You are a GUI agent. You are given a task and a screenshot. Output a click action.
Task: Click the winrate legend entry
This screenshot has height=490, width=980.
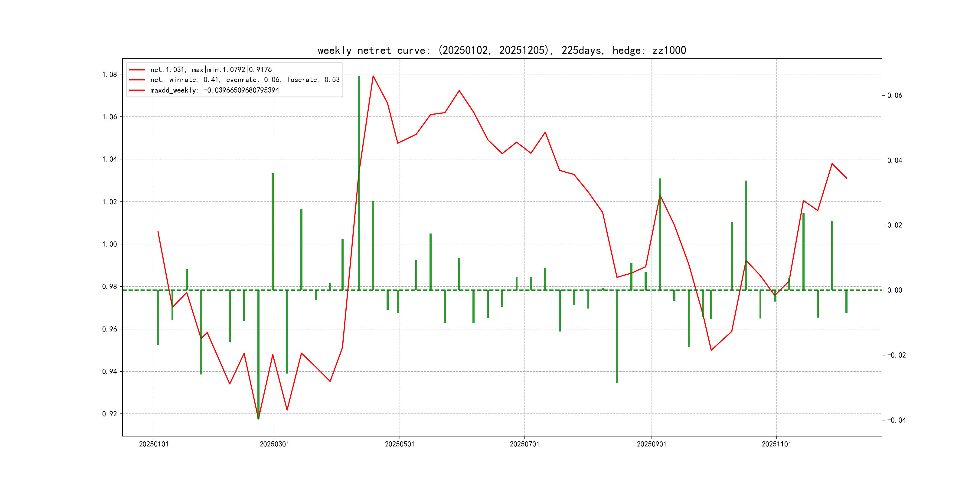coord(245,80)
